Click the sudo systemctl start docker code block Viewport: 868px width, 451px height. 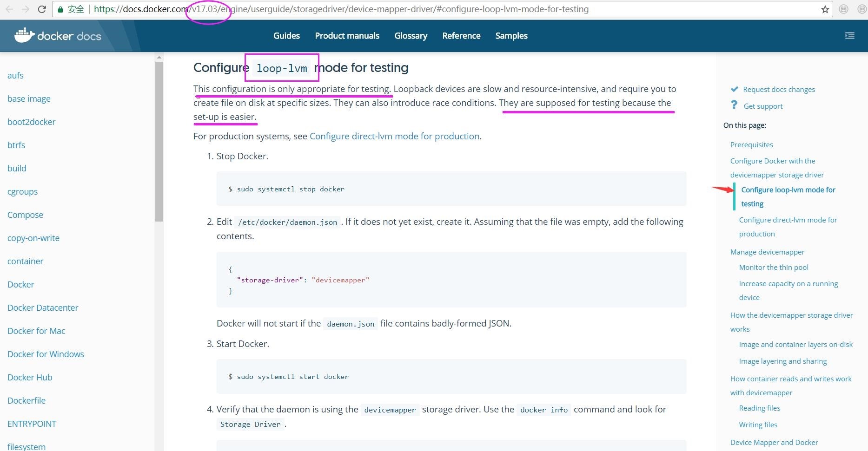tap(451, 376)
